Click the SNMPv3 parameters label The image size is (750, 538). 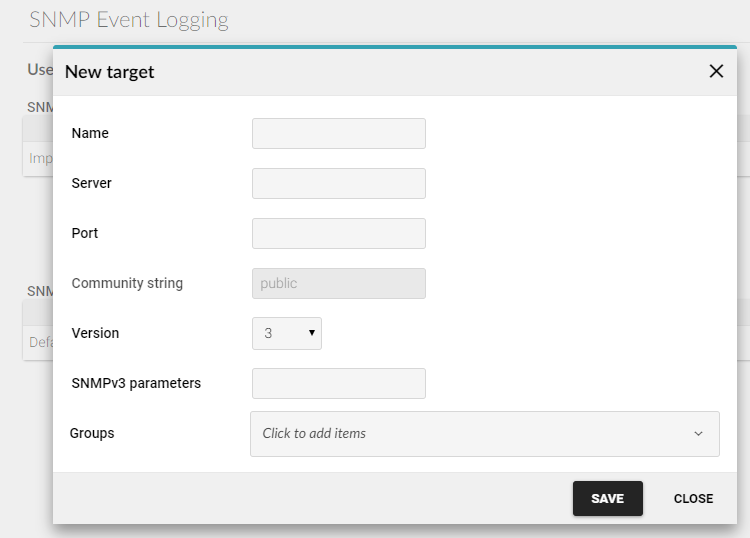(136, 383)
